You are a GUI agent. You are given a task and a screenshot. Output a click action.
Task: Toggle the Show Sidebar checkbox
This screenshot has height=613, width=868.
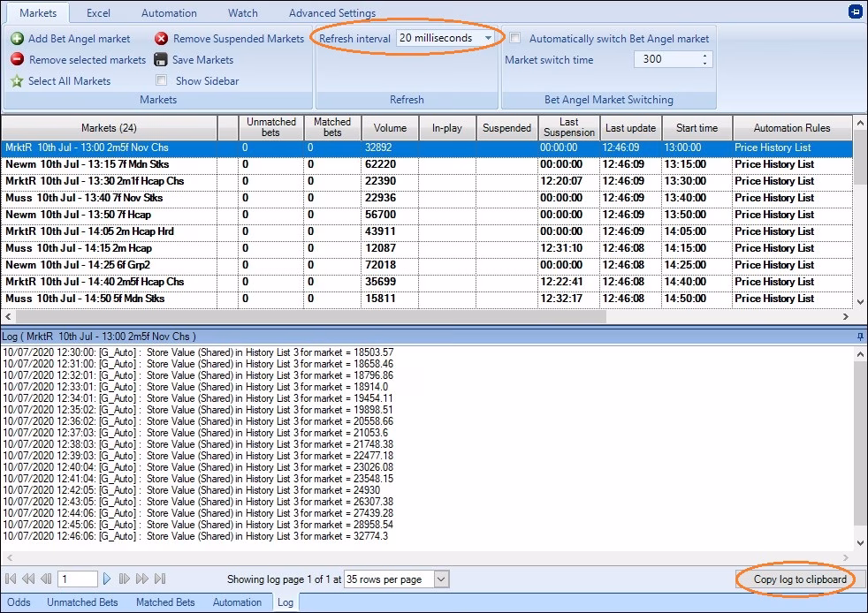click(162, 80)
